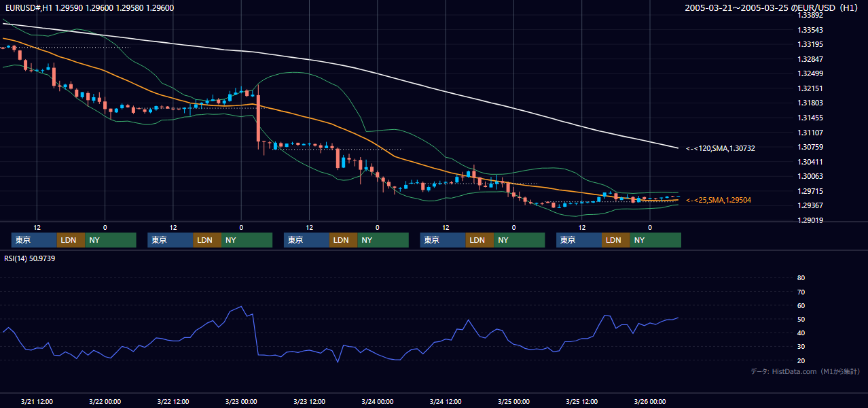Click the RSI level 70 label
This screenshot has width=868, height=408.
tap(801, 292)
